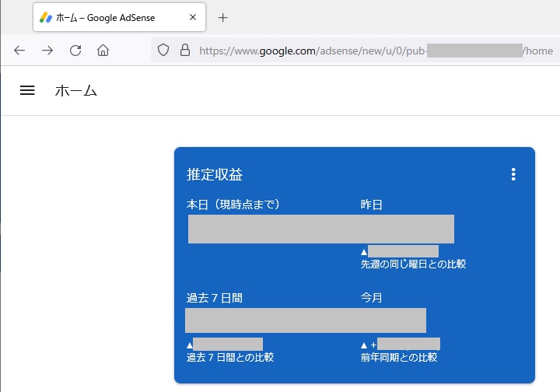This screenshot has width=560, height=392.
Task: Click the browser home button
Action: pyautogui.click(x=103, y=51)
